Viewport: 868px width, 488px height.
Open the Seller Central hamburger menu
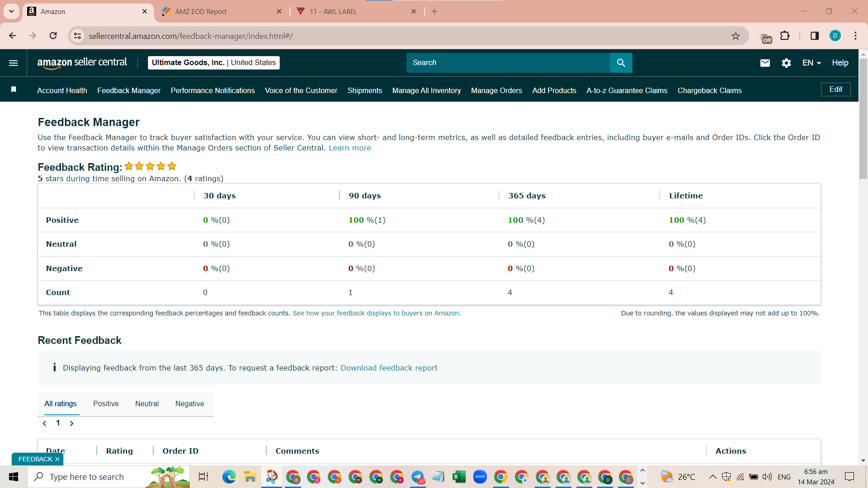pos(14,63)
